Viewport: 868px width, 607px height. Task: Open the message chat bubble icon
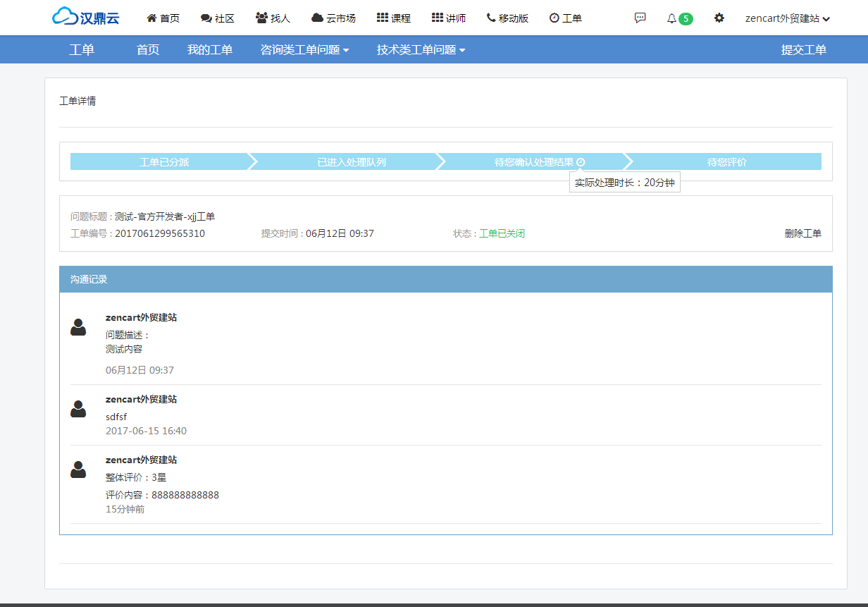pyautogui.click(x=639, y=17)
